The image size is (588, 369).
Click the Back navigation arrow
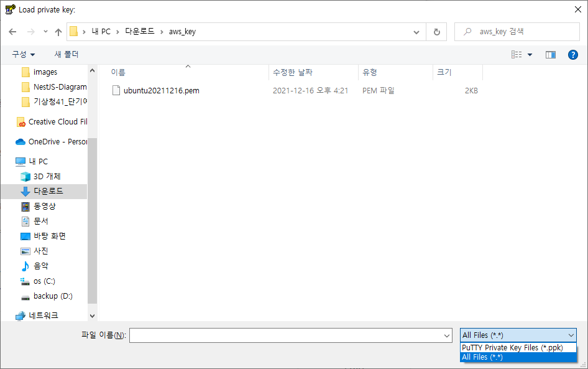[12, 32]
